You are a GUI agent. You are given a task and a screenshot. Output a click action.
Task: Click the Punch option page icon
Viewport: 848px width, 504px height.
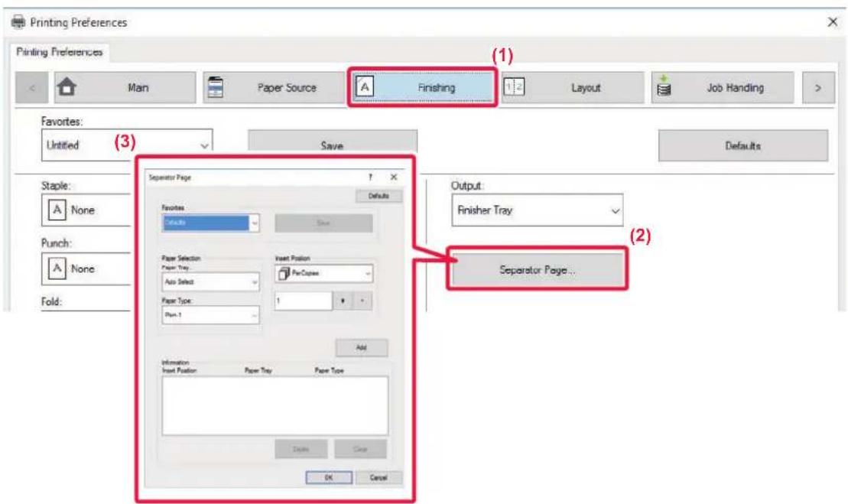pos(57,268)
